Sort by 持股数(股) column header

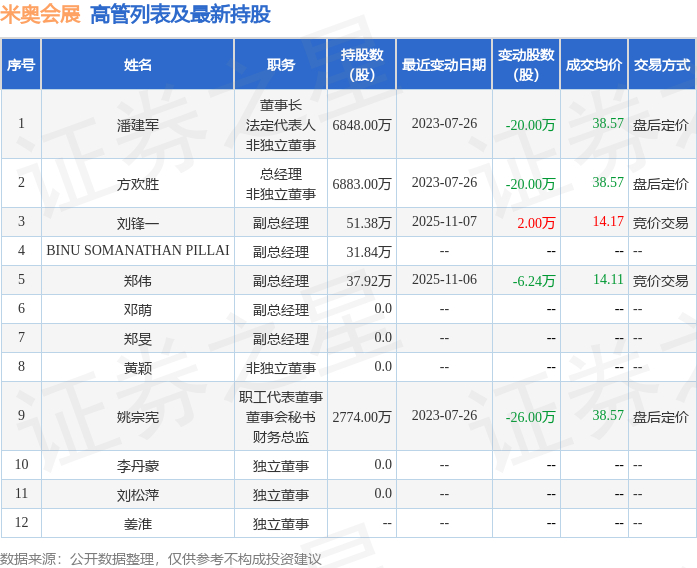click(x=361, y=64)
